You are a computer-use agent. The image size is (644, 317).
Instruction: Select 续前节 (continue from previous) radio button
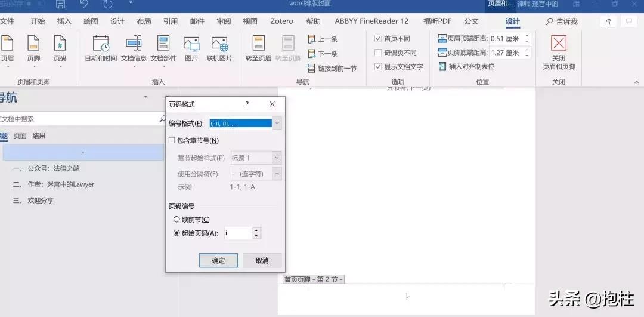pos(177,220)
